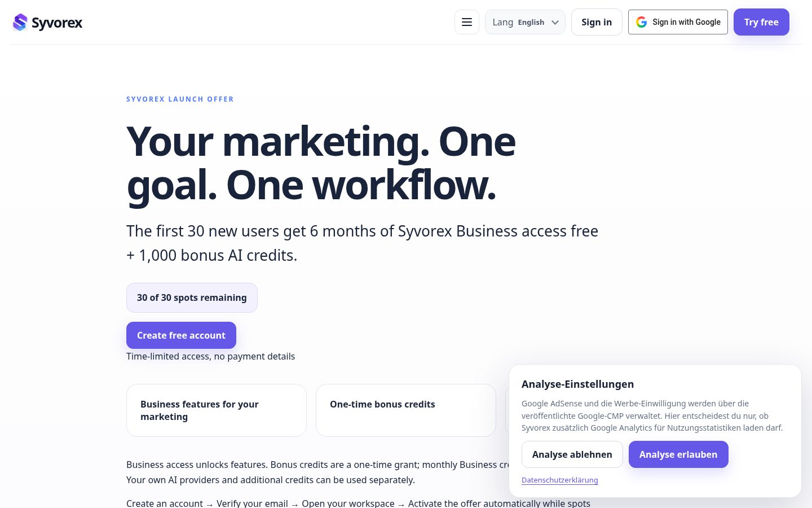Click the 30 of 30 spots remaining badge

pos(192,297)
